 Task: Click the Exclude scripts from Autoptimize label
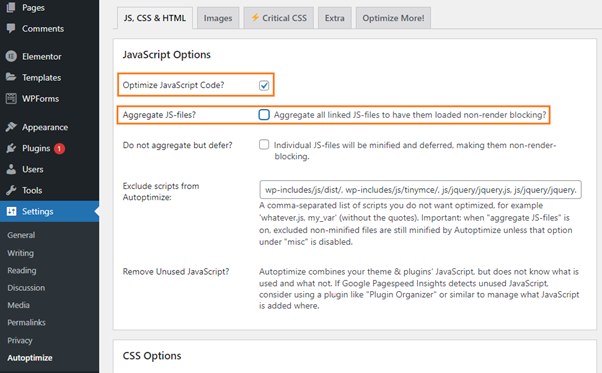click(x=161, y=191)
